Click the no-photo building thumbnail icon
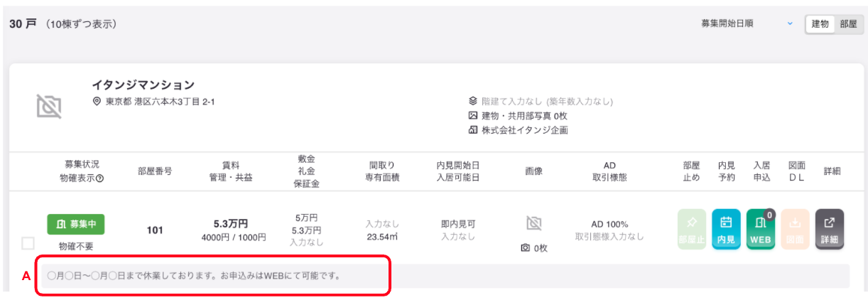The width and height of the screenshot is (868, 305). coord(49,107)
